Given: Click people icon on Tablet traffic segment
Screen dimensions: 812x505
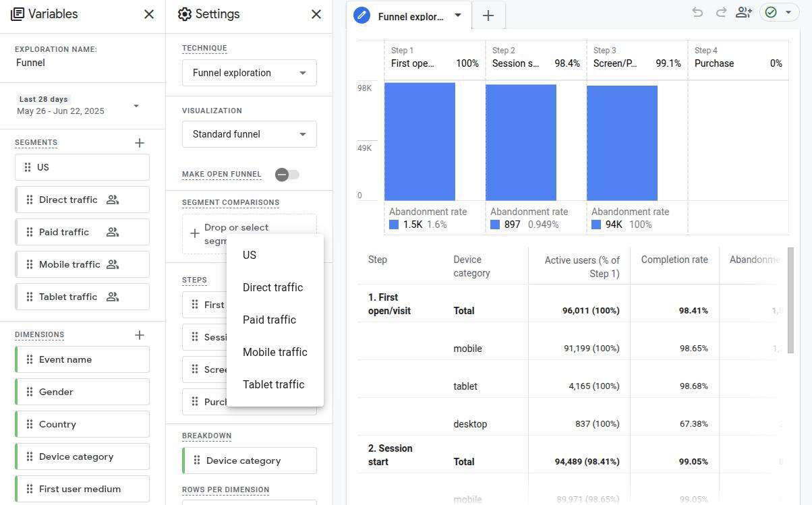Looking at the screenshot, I should coord(113,297).
